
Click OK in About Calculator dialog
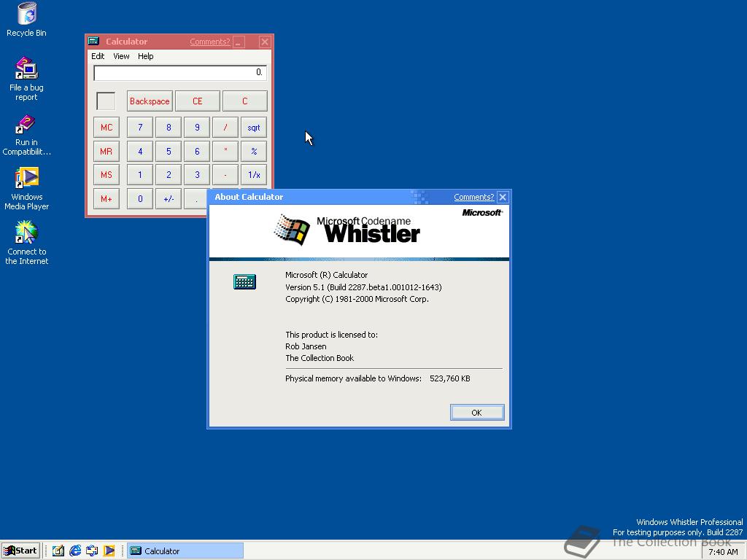[x=477, y=413]
